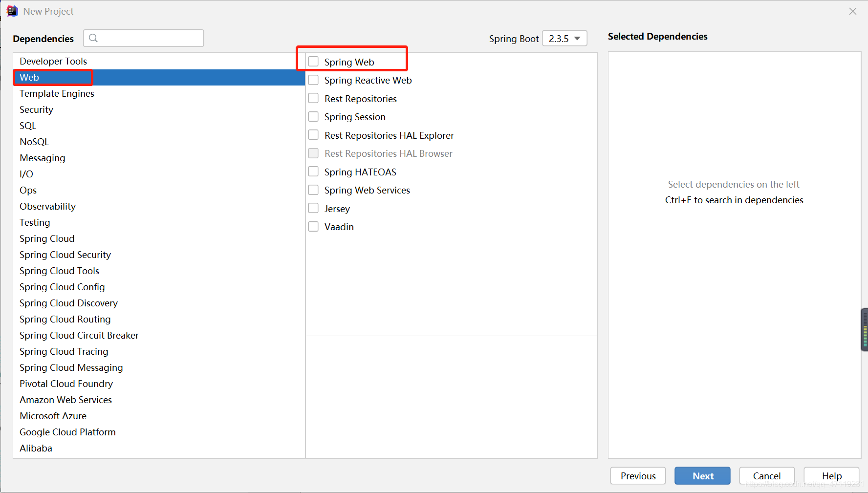Click the Spring HATEOAS label

pyautogui.click(x=360, y=172)
